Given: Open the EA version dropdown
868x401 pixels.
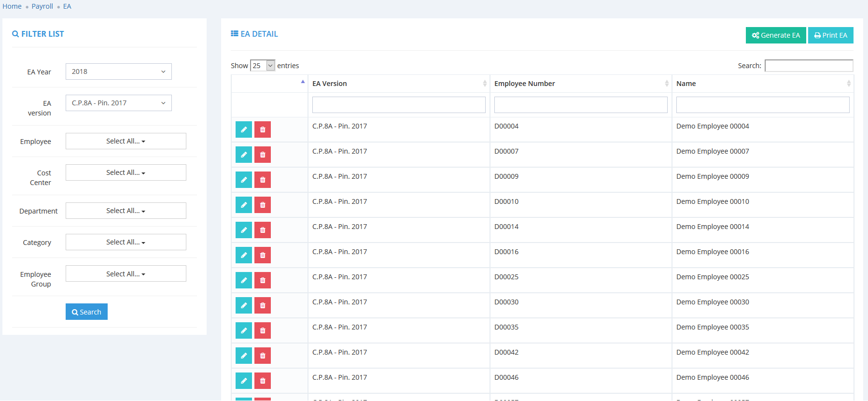Looking at the screenshot, I should pyautogui.click(x=118, y=103).
